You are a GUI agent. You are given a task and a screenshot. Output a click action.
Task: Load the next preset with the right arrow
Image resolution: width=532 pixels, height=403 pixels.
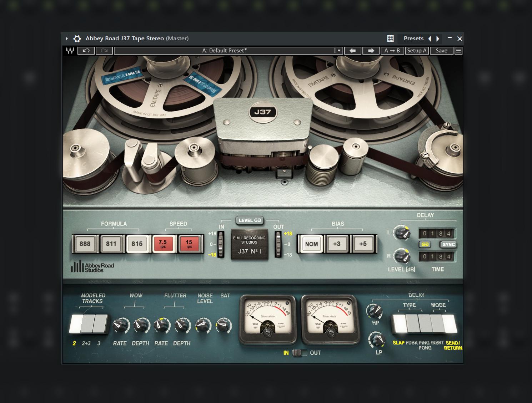tap(371, 51)
